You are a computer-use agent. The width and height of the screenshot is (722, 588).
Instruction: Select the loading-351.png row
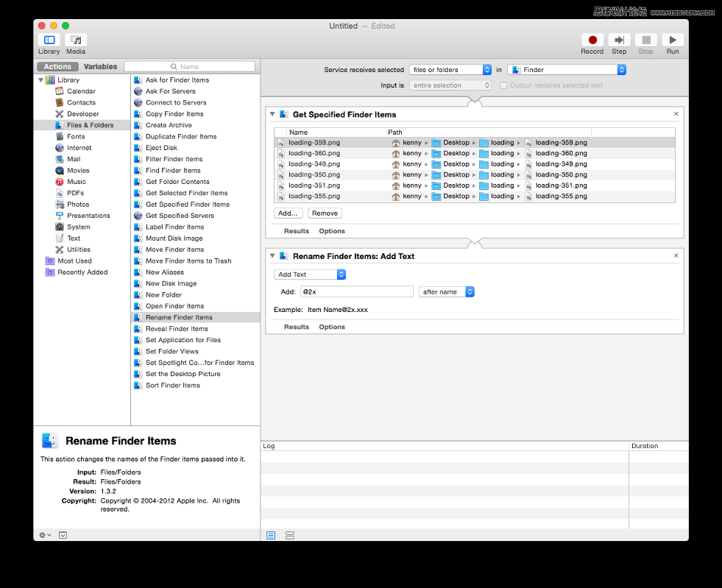[475, 185]
